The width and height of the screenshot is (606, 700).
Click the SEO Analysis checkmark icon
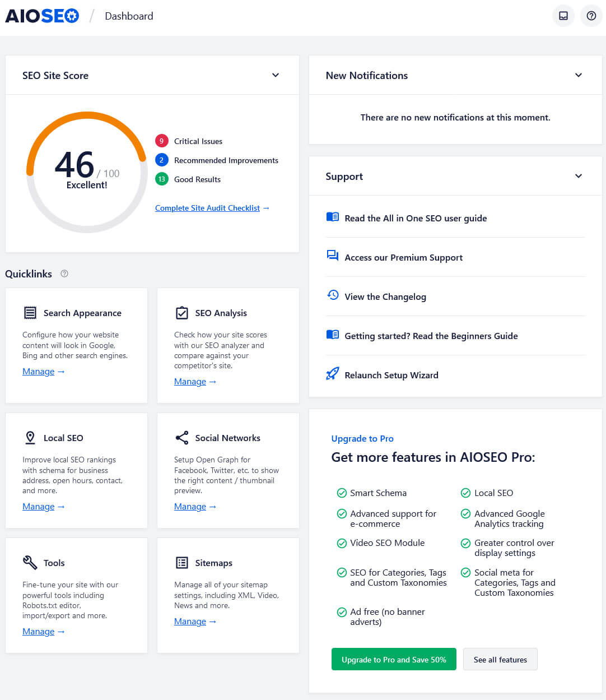[181, 313]
